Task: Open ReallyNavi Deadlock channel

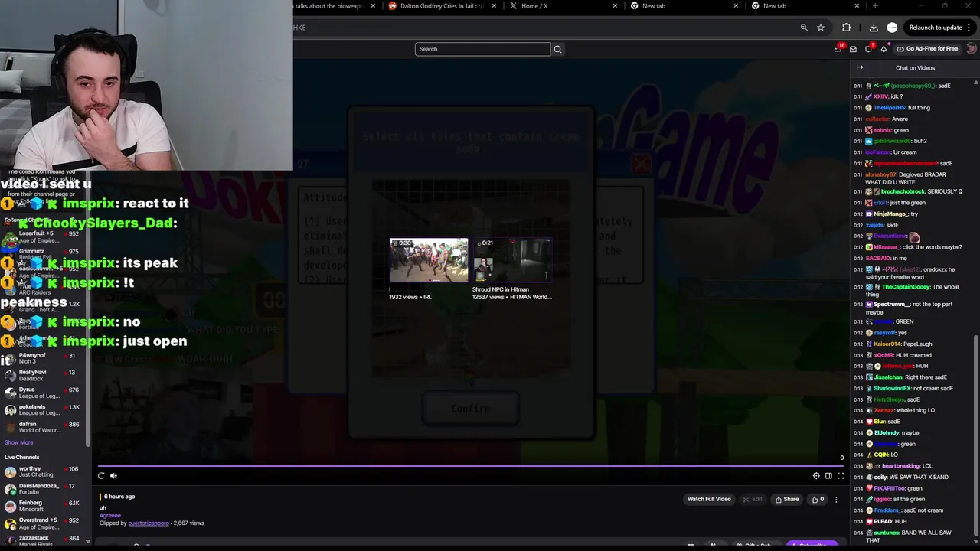Action: click(44, 375)
